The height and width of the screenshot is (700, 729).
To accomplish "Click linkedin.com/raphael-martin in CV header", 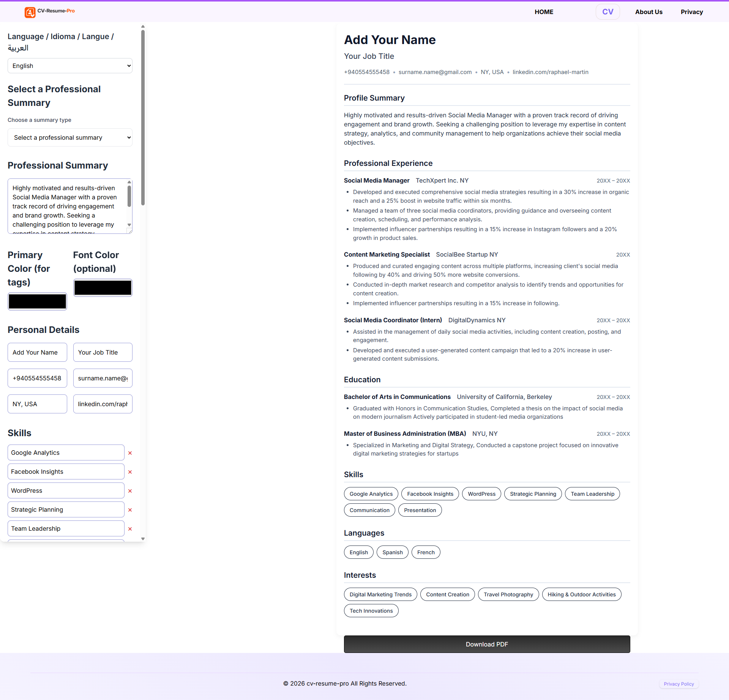I will [550, 72].
